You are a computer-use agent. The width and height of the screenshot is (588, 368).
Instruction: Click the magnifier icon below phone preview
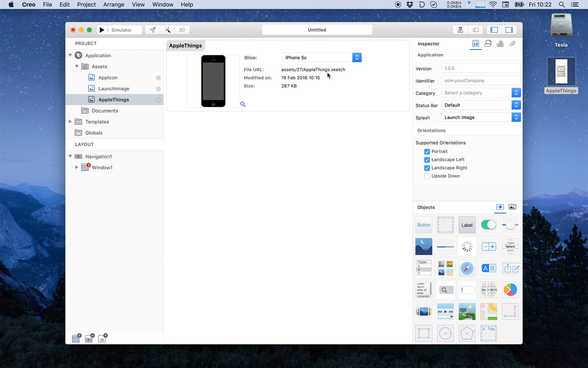[x=243, y=104]
